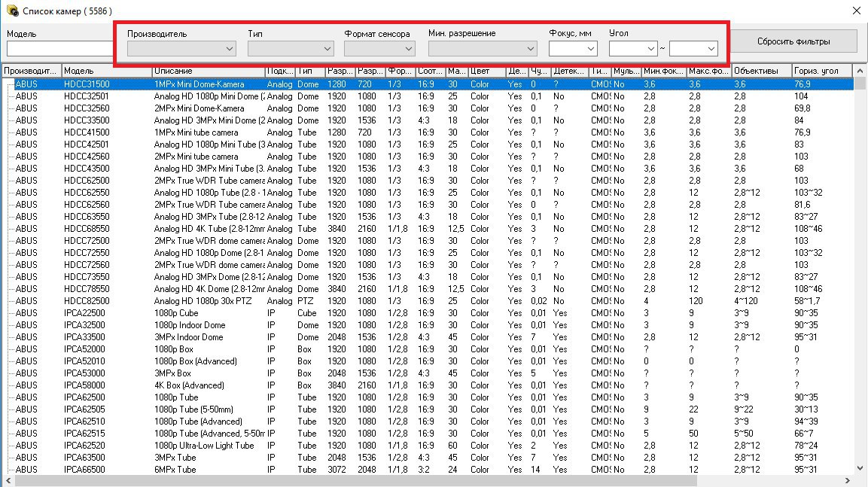This screenshot has width=868, height=487.
Task: Sort by Цвет column header
Action: [486, 71]
